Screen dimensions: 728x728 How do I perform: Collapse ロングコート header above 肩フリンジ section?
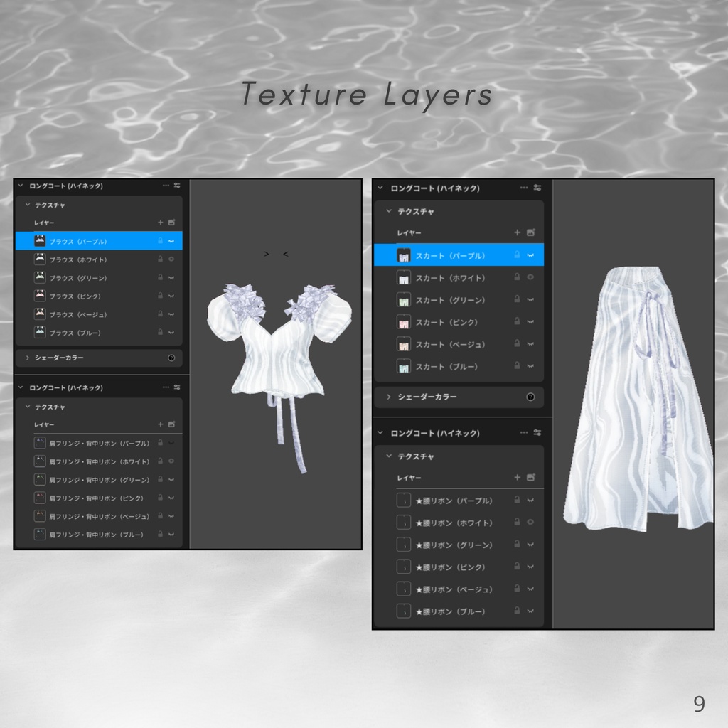click(x=21, y=387)
